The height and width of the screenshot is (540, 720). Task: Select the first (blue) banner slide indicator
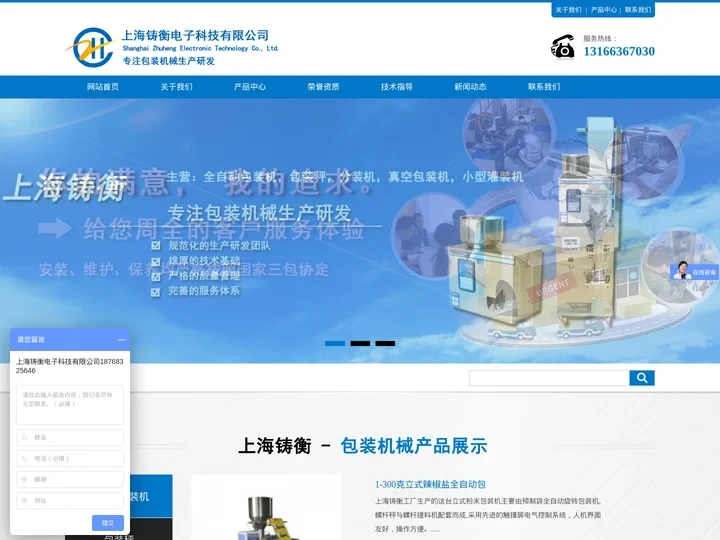tap(335, 343)
